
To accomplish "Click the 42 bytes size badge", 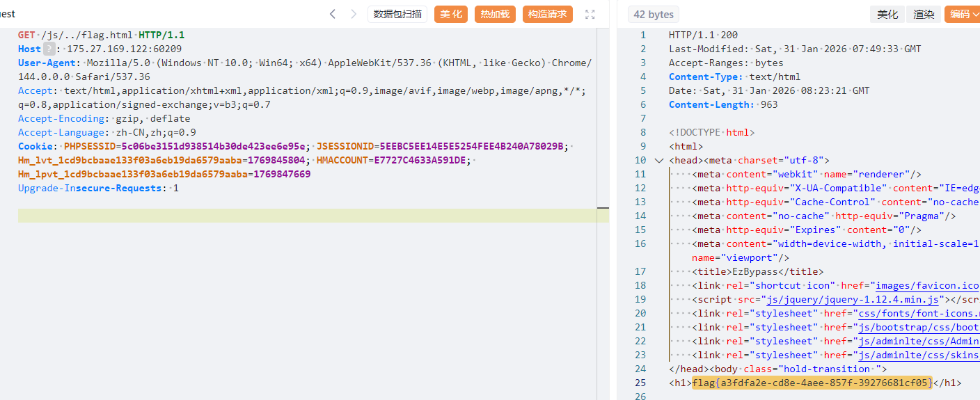I will [x=654, y=14].
